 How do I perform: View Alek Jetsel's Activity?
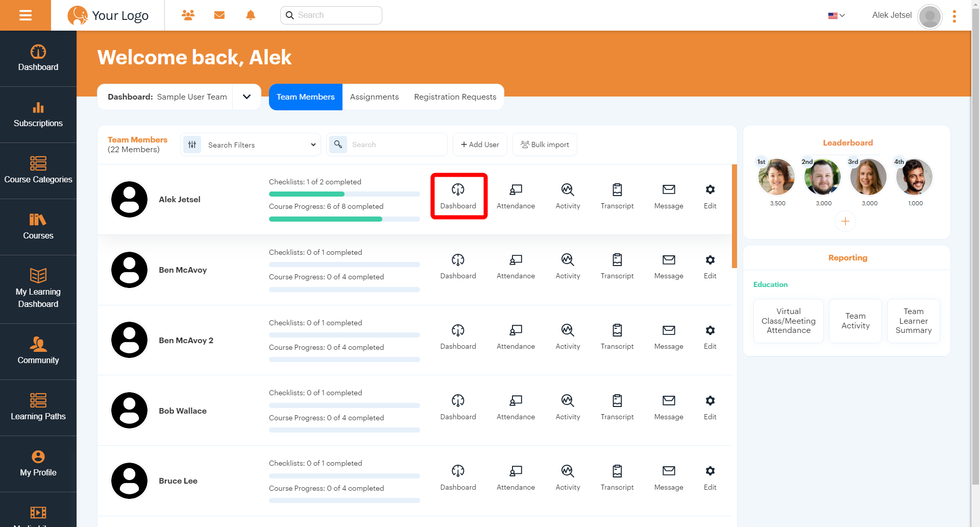(x=568, y=196)
